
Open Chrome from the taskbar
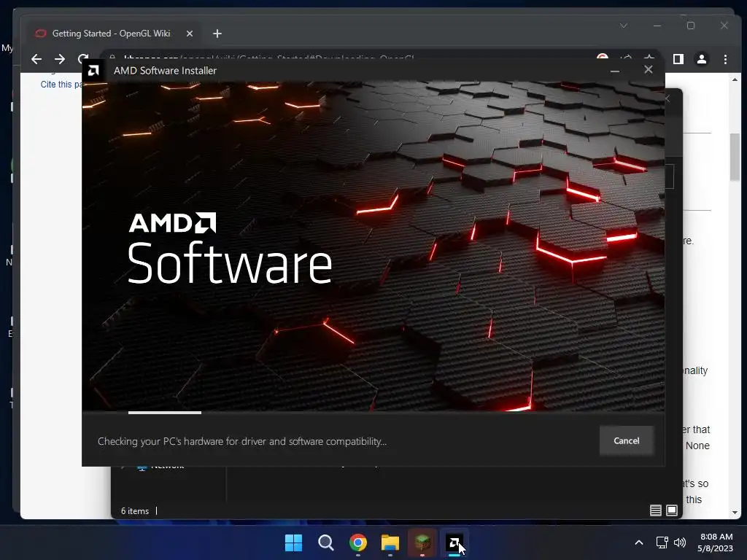[357, 542]
